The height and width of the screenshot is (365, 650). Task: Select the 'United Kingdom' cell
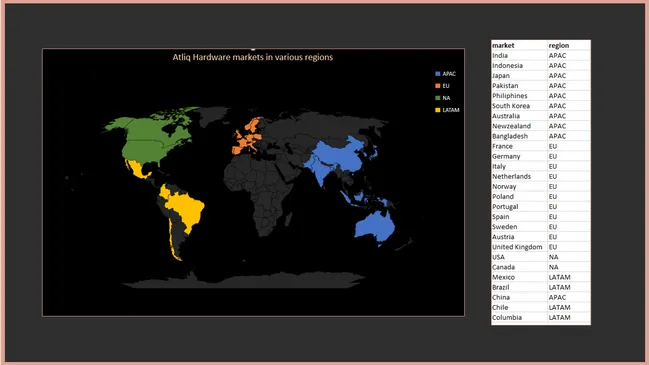pyautogui.click(x=519, y=247)
